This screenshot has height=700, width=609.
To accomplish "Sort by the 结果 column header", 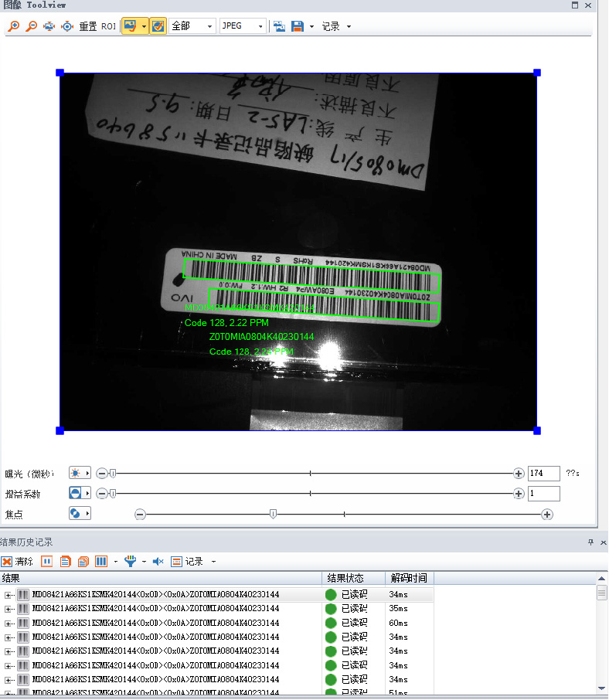I will pyautogui.click(x=161, y=578).
